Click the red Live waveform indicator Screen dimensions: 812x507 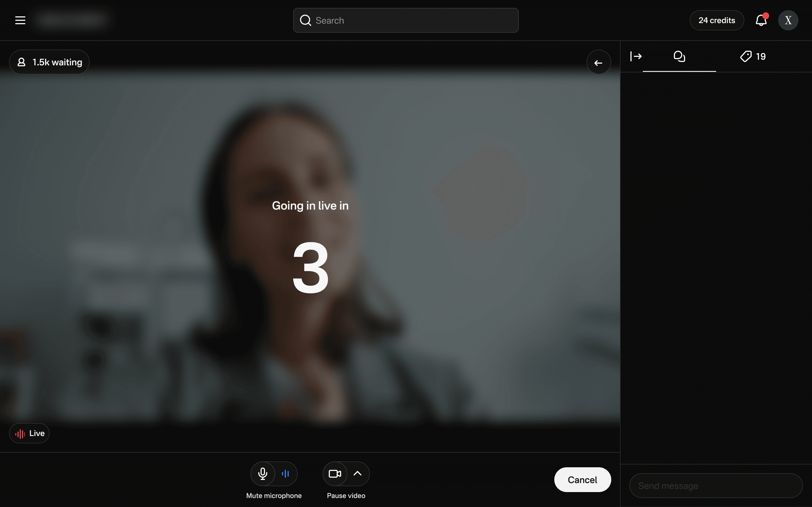click(20, 433)
